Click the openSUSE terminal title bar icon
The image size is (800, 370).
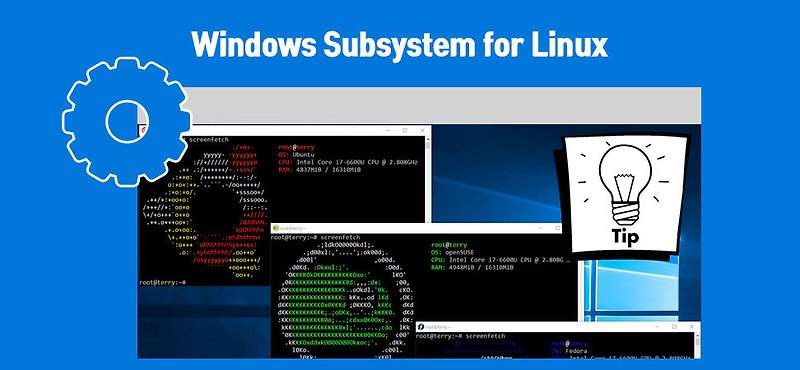pyautogui.click(x=276, y=228)
